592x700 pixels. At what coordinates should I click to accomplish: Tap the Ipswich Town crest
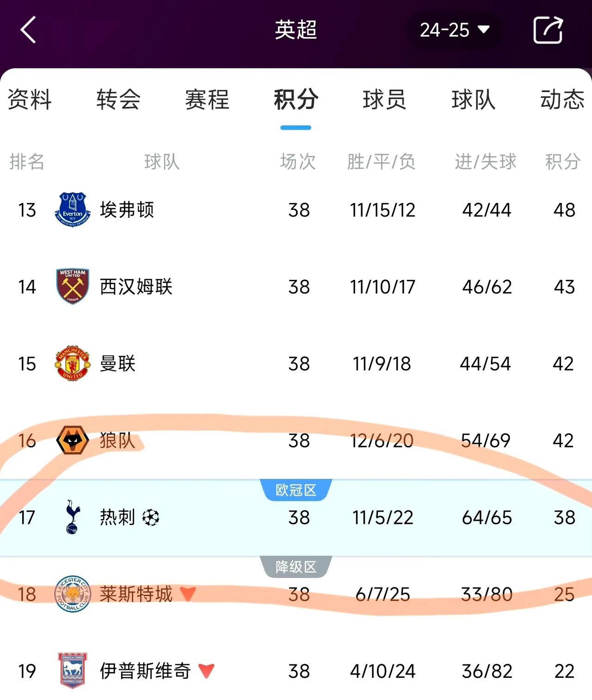click(x=73, y=671)
